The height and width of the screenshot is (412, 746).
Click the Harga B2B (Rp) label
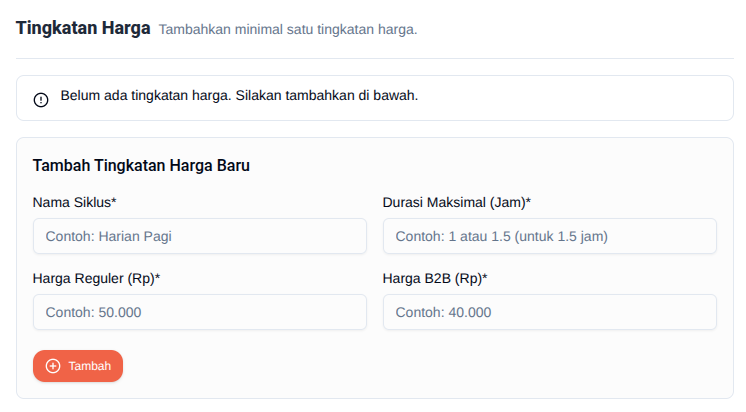441,278
